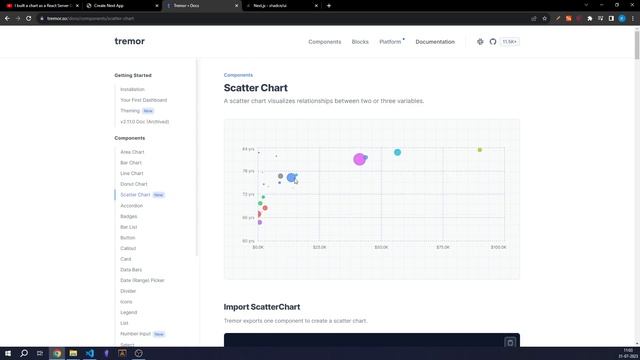Open Accordion component page
Viewport: 640px width, 360px height.
pyautogui.click(x=131, y=206)
